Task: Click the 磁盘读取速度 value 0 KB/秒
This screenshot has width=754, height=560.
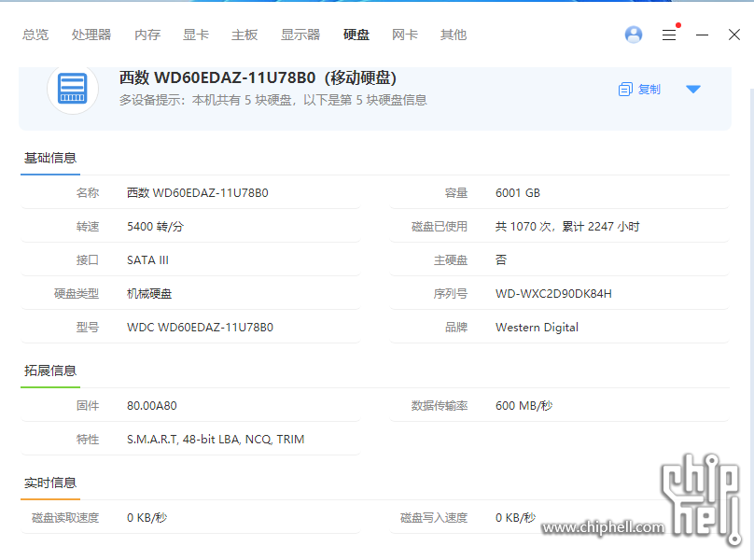Action: click(x=147, y=518)
